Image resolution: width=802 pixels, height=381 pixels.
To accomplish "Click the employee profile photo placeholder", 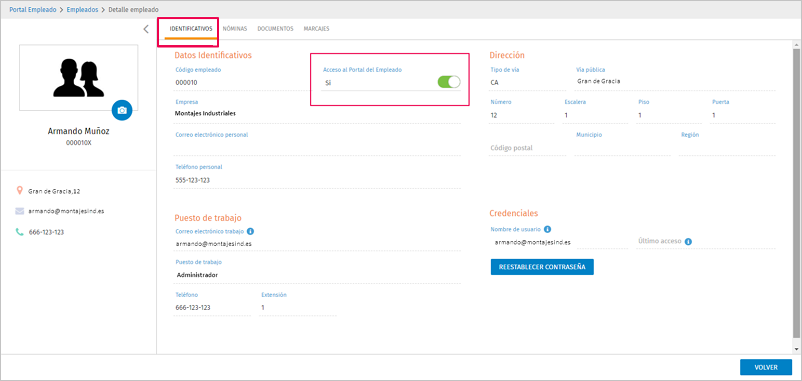I will 79,77.
